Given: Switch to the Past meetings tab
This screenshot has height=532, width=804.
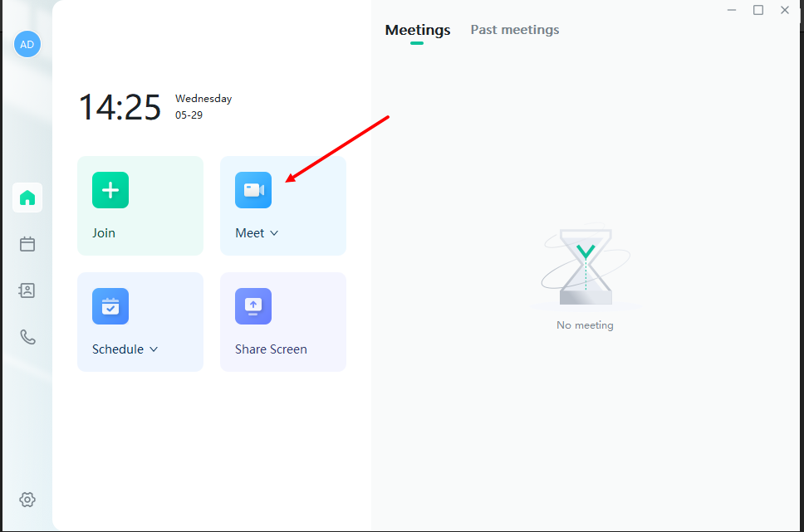Looking at the screenshot, I should (515, 30).
